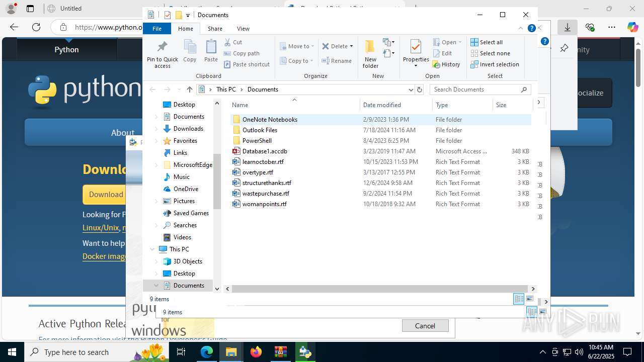The height and width of the screenshot is (362, 644).
Task: Click Pin to Quick access icon
Action: [162, 54]
